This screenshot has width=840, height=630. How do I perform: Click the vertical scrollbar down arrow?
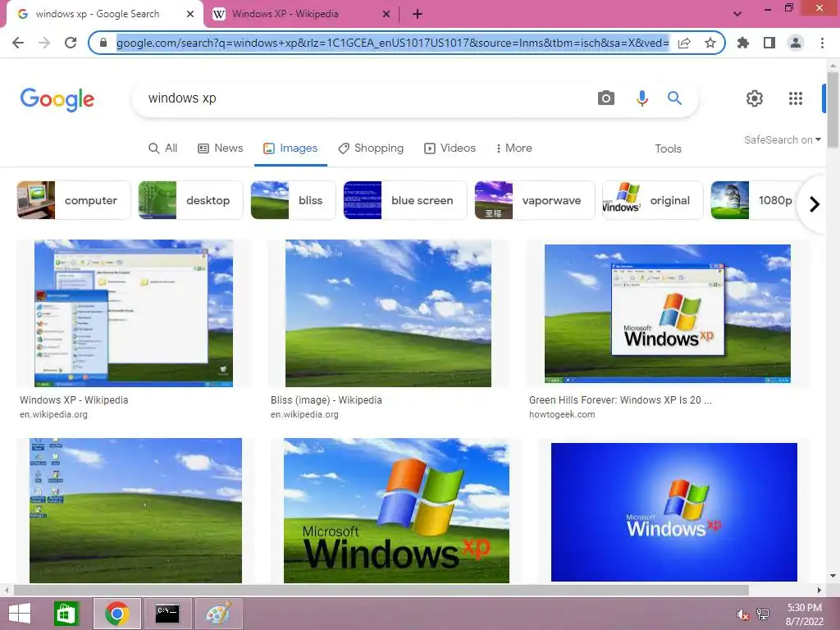(x=833, y=576)
